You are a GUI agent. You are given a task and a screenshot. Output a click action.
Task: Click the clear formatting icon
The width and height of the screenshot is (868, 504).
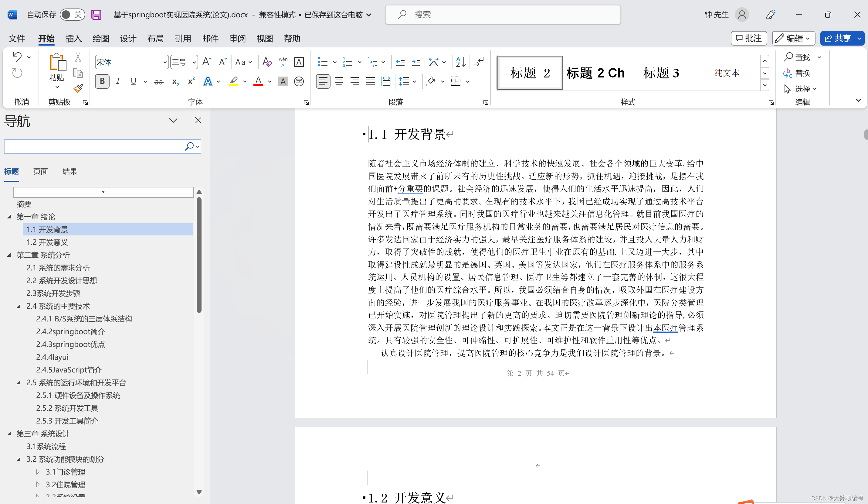[267, 62]
